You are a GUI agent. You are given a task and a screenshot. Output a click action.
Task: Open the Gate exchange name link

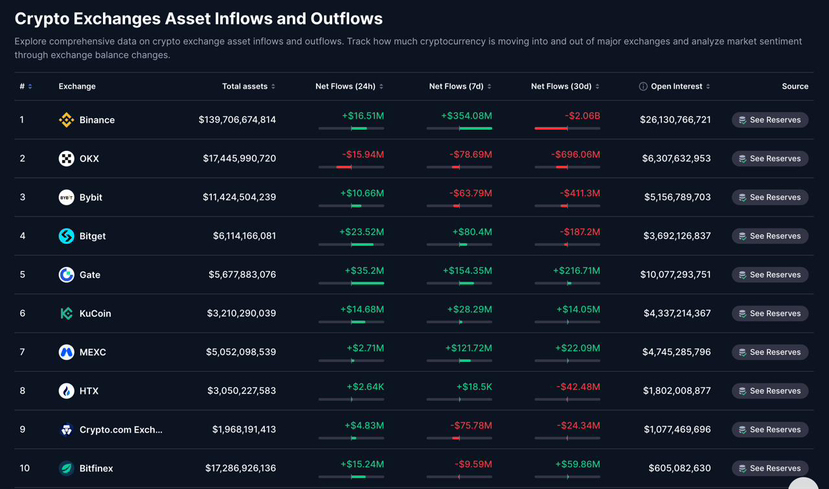(90, 274)
